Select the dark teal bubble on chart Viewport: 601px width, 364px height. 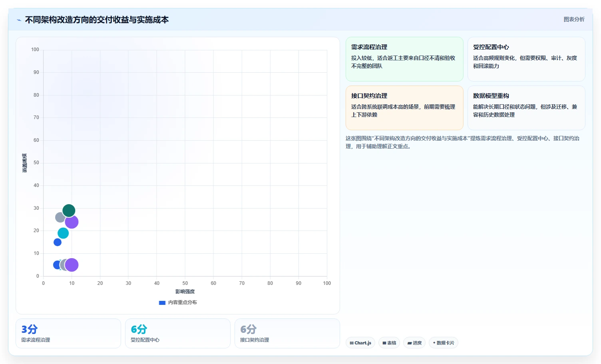(x=69, y=211)
